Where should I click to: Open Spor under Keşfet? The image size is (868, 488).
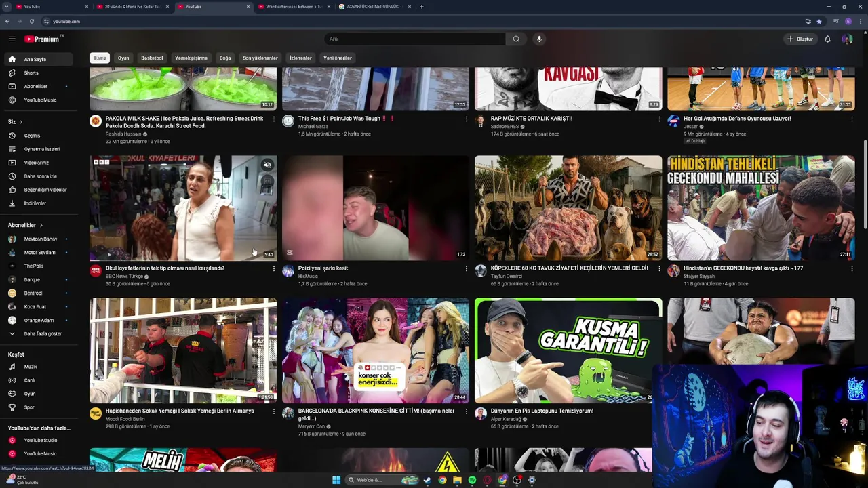click(38, 407)
